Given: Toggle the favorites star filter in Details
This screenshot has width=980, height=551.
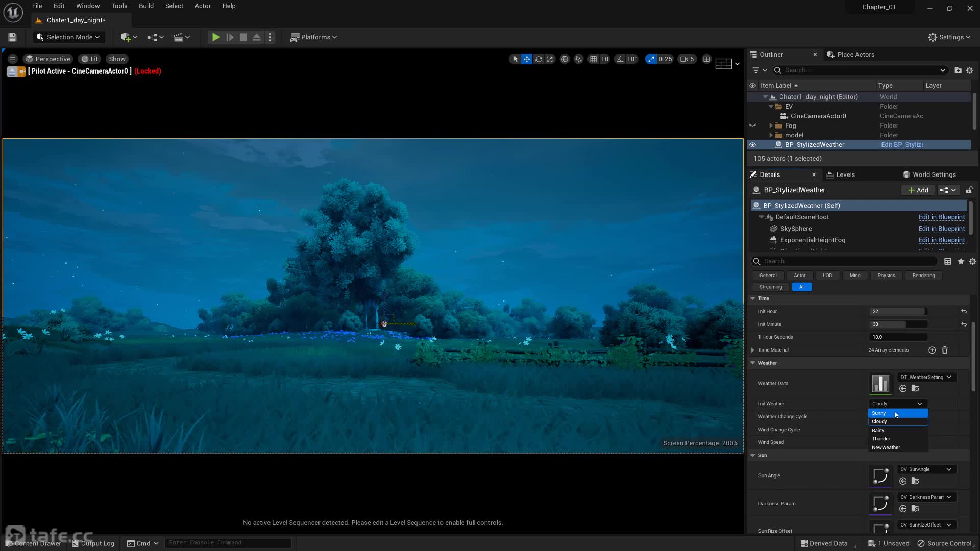Looking at the screenshot, I should tap(961, 261).
